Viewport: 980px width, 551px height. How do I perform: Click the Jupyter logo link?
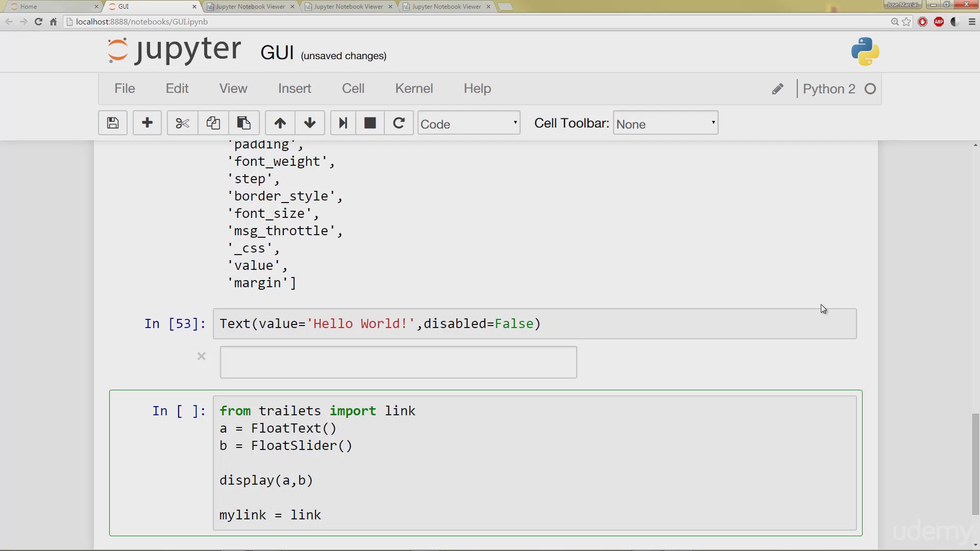point(174,51)
